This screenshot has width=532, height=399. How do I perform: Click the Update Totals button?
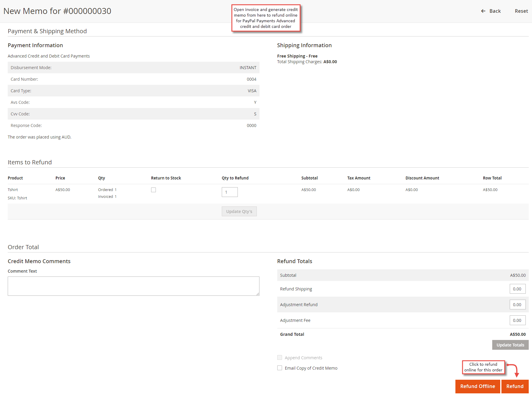pyautogui.click(x=510, y=345)
